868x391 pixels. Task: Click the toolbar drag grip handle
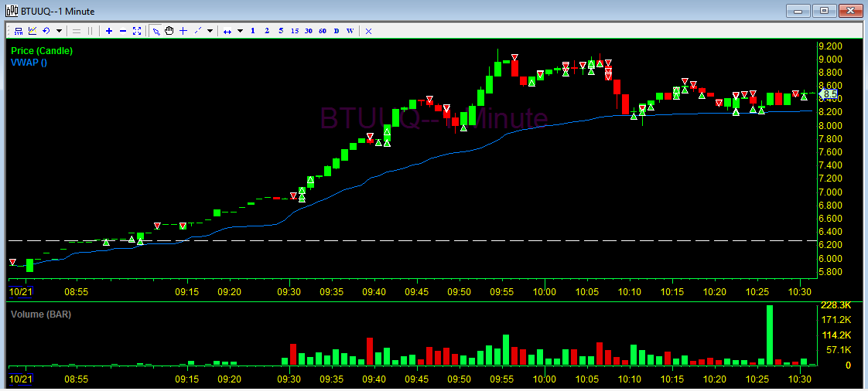(x=9, y=31)
